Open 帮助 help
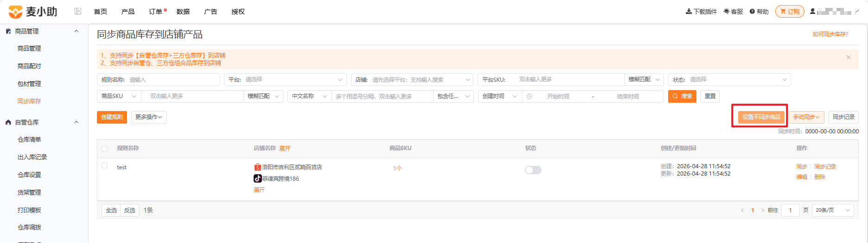The width and height of the screenshot is (868, 243). pyautogui.click(x=759, y=12)
